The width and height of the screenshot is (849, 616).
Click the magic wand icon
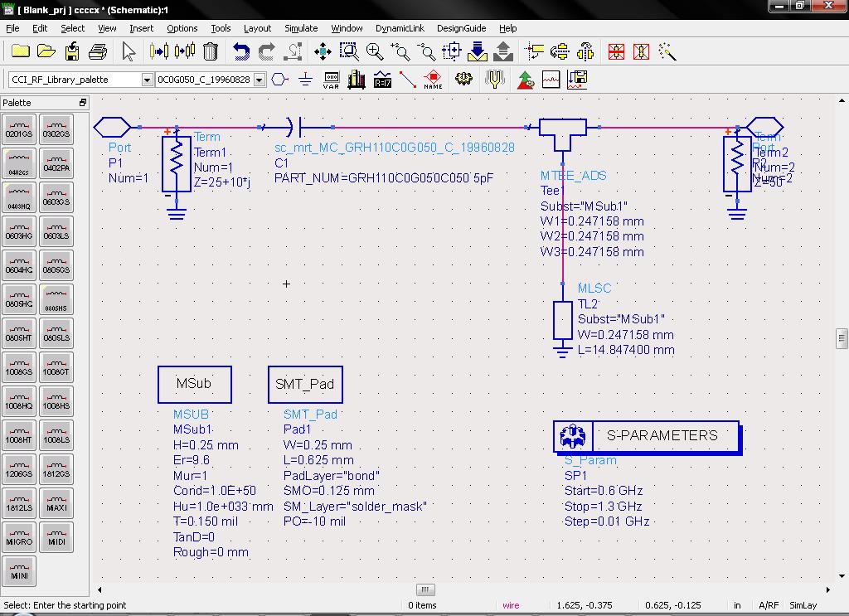(x=667, y=51)
